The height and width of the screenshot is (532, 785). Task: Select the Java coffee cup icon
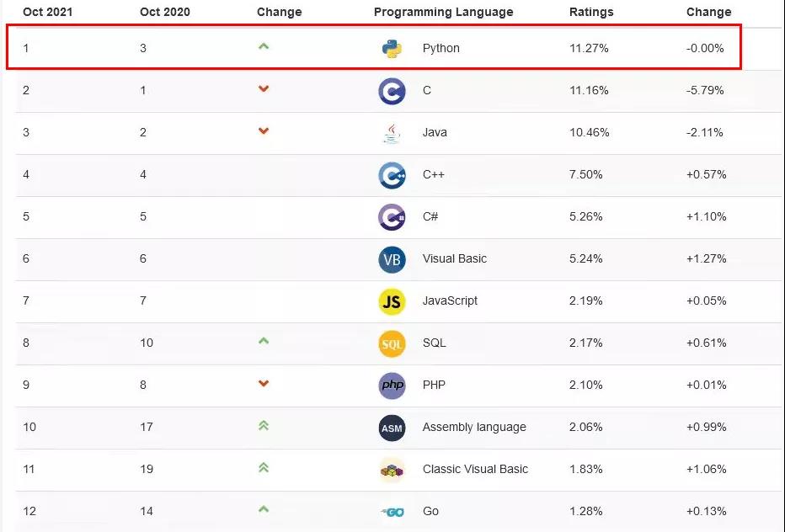(392, 133)
